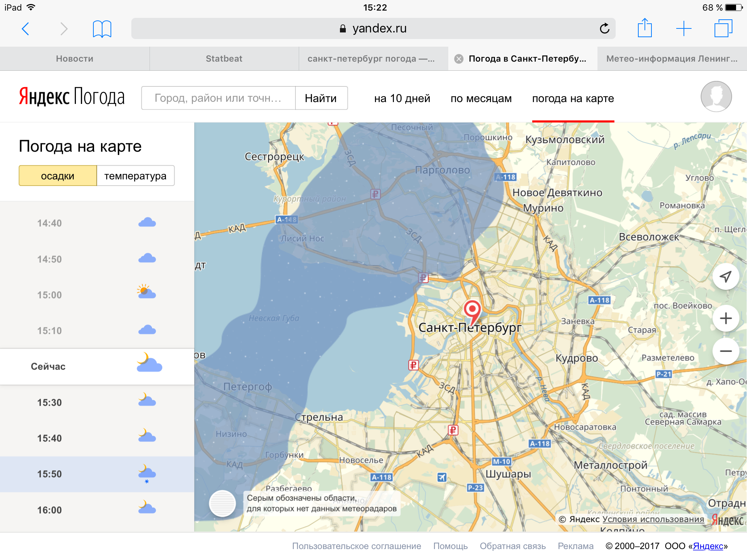Click the red Saint Petersburg map pin
The height and width of the screenshot is (560, 747).
[x=472, y=312]
